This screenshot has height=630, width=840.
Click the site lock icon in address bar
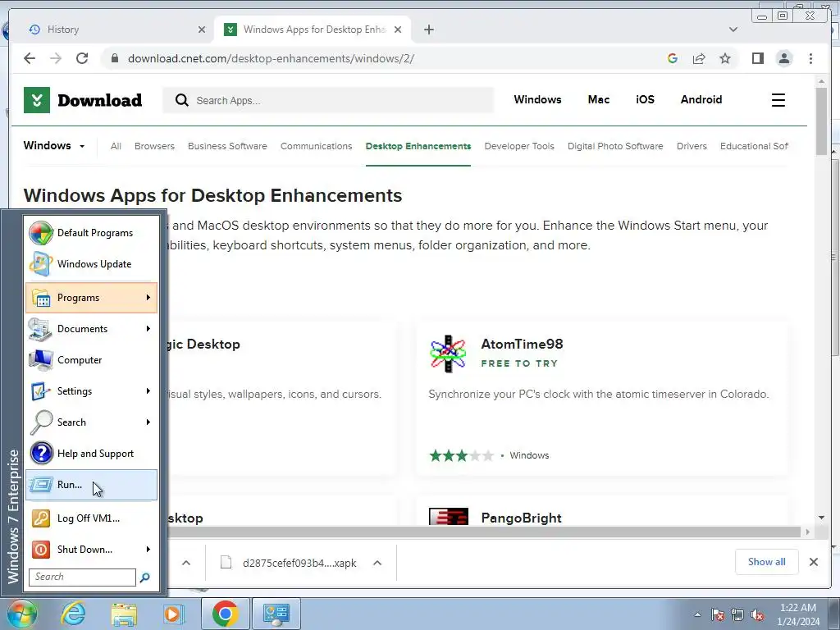(114, 58)
